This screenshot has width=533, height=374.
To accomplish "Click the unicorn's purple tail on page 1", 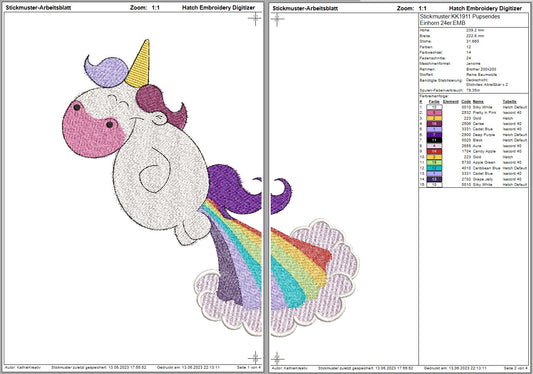I will (x=231, y=189).
